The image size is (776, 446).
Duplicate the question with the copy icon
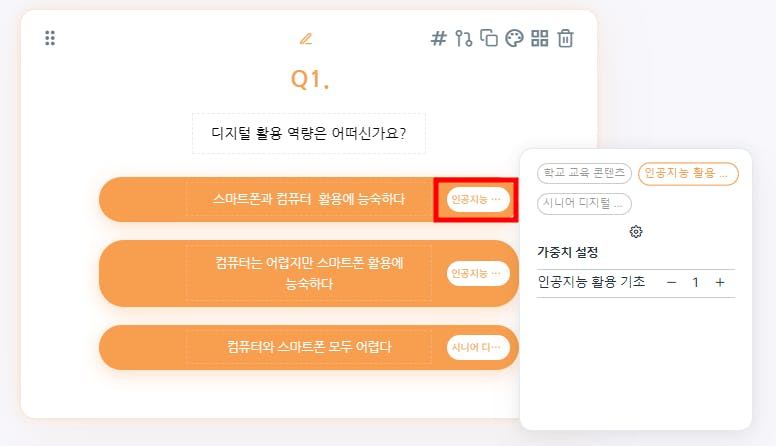coord(489,39)
